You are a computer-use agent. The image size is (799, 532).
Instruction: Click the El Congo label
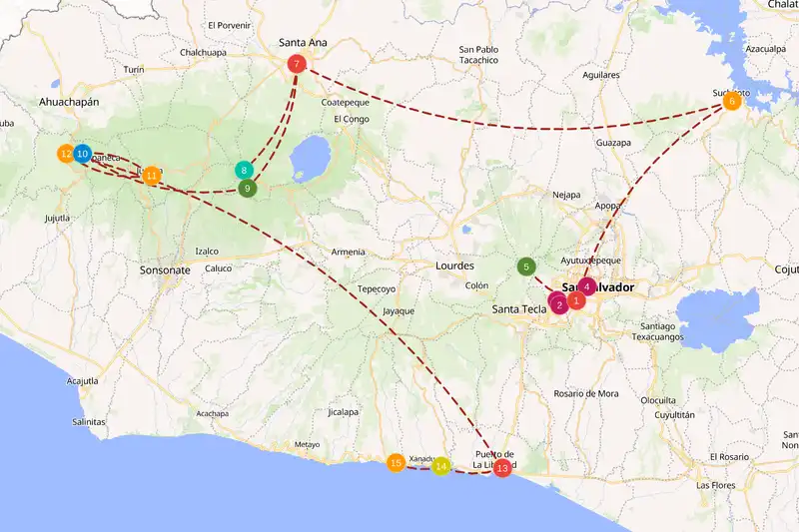tap(352, 119)
